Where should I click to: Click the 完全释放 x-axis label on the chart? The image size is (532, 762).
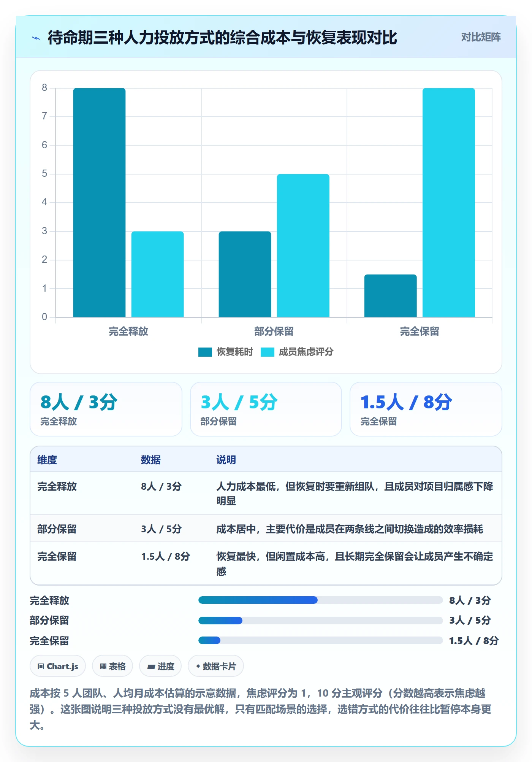[x=128, y=331]
